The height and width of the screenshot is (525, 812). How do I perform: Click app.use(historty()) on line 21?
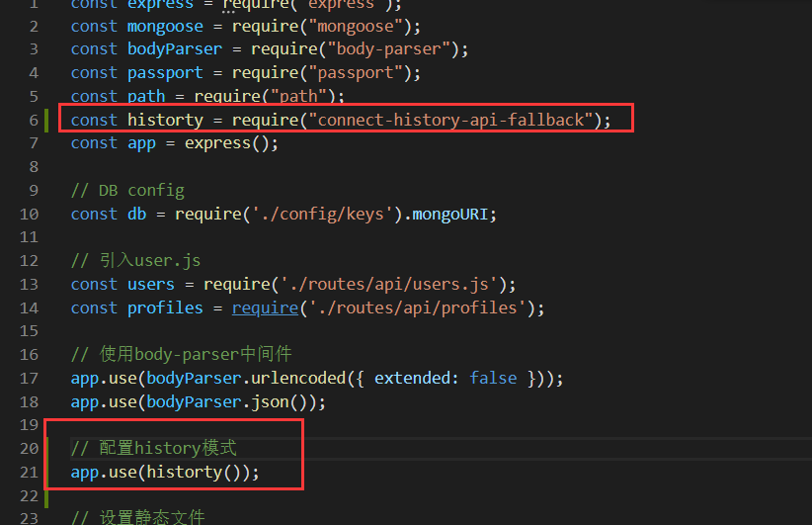pos(165,473)
